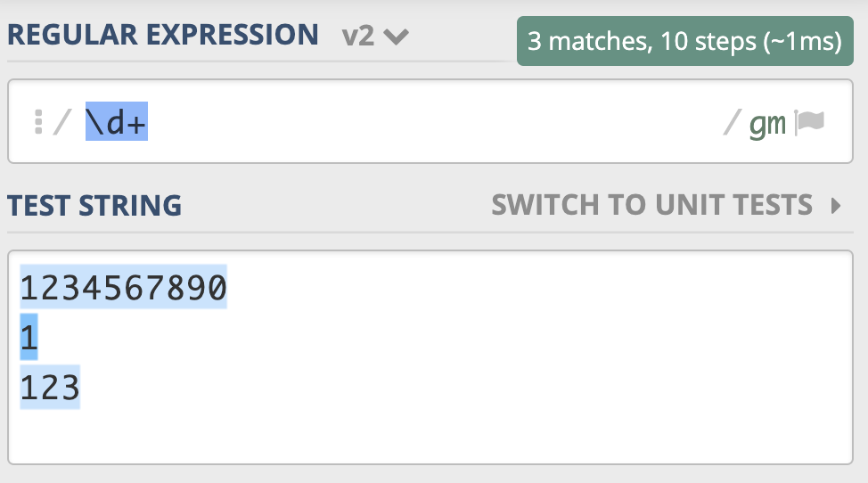The width and height of the screenshot is (868, 483).
Task: Click the closing slash delimiter before gm
Action: click(732, 123)
